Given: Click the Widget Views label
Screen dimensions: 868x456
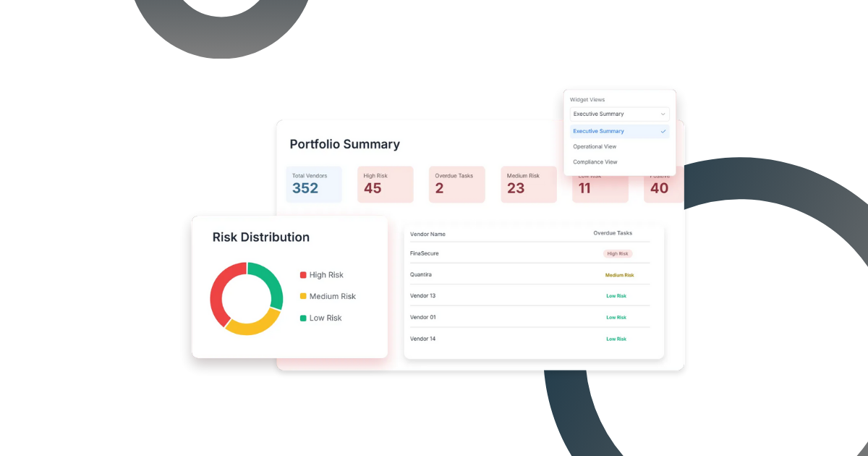Looking at the screenshot, I should tap(587, 99).
